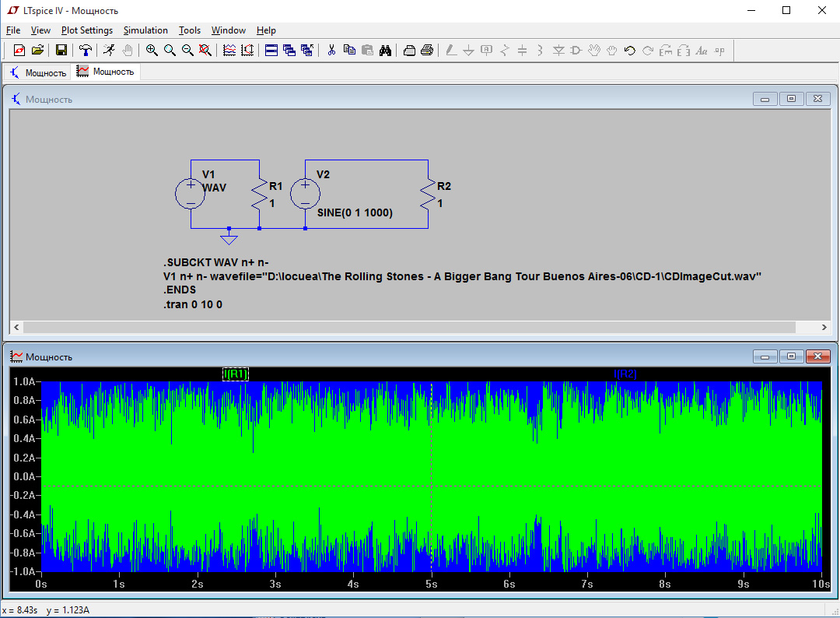
Task: Click the schematic pane's horizontal scrollbar
Action: click(409, 328)
